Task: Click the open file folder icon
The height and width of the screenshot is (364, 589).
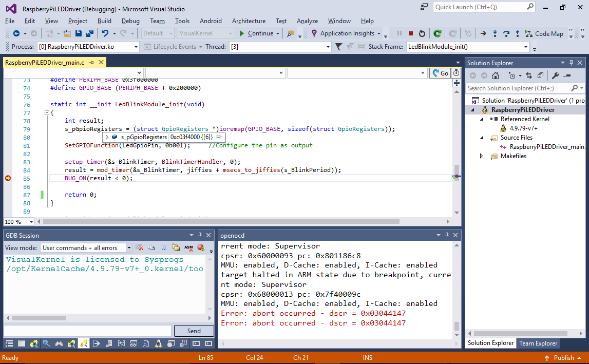Action: pyautogui.click(x=67, y=33)
